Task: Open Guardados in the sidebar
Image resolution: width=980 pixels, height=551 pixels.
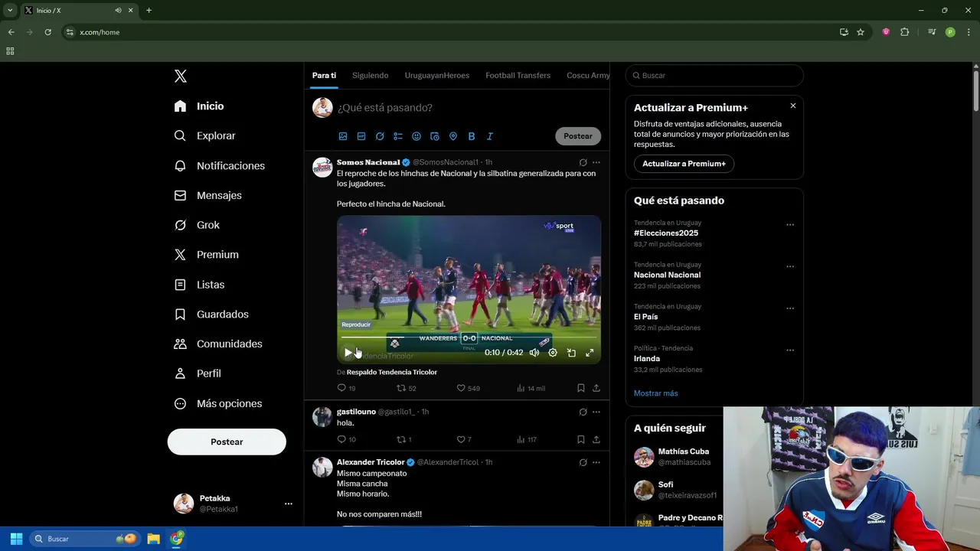Action: pos(211,315)
